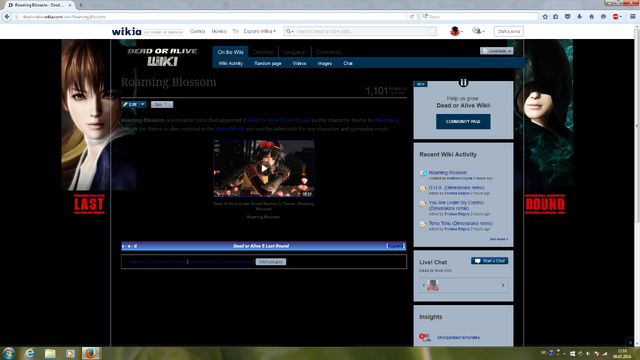Open Tehu Tehu (Dimensions remix) activity link
The width and height of the screenshot is (640, 360).
coord(460,224)
